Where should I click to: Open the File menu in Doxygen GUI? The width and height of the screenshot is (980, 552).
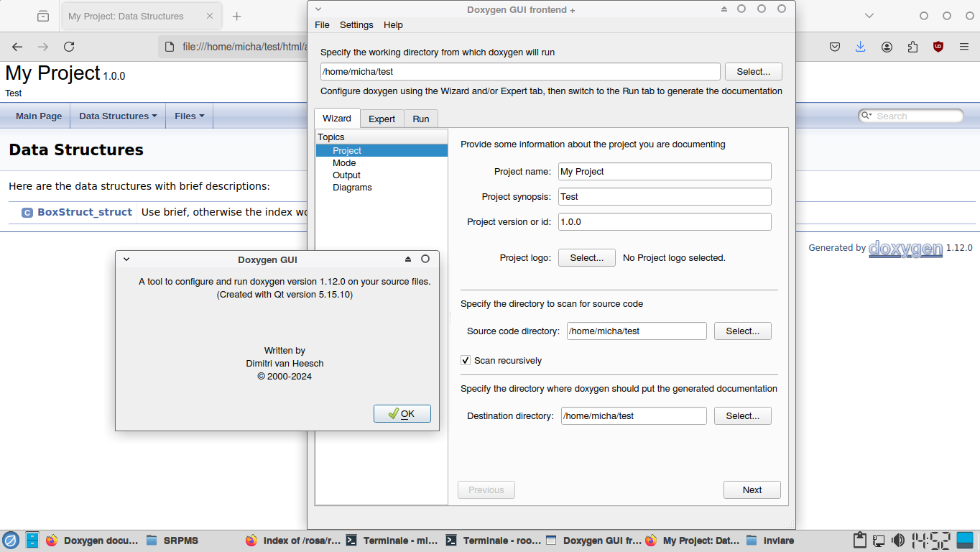322,25
